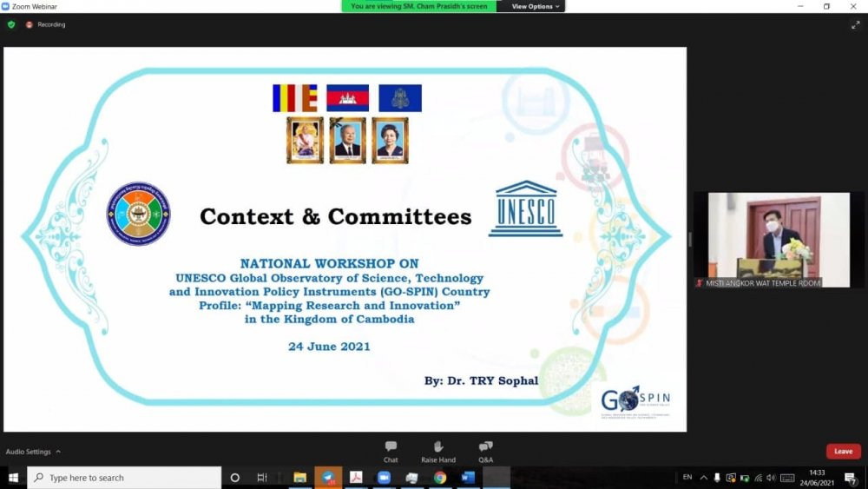
Task: Open File Explorer from the taskbar
Action: (300, 478)
